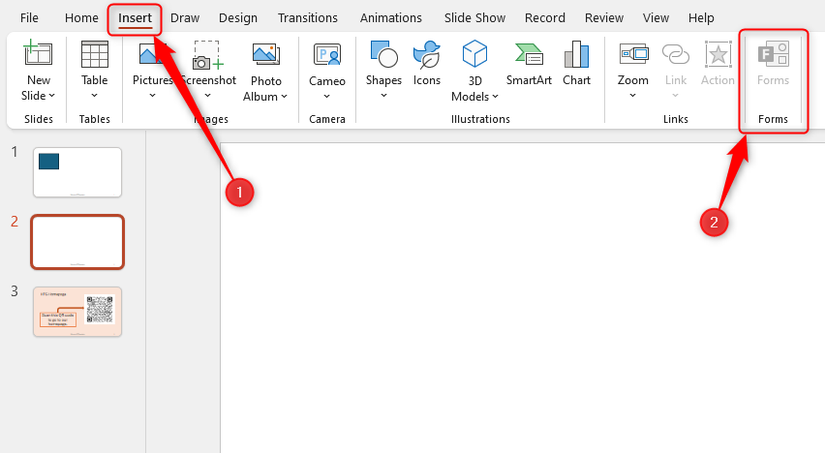
Task: Click the New Slide icon
Action: 38,53
